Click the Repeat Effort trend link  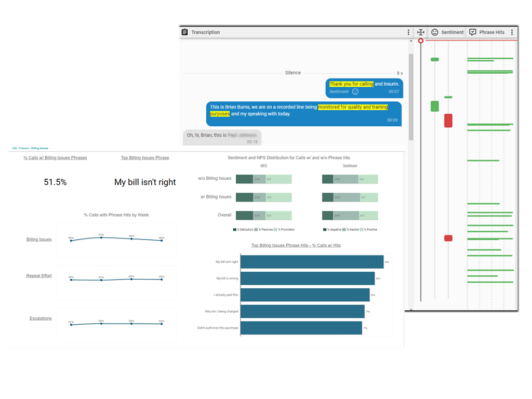coord(39,276)
